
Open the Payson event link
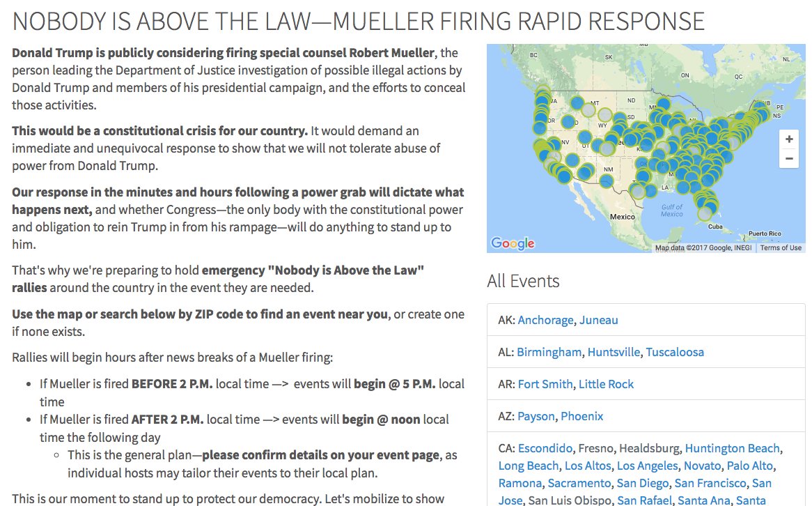coord(536,416)
